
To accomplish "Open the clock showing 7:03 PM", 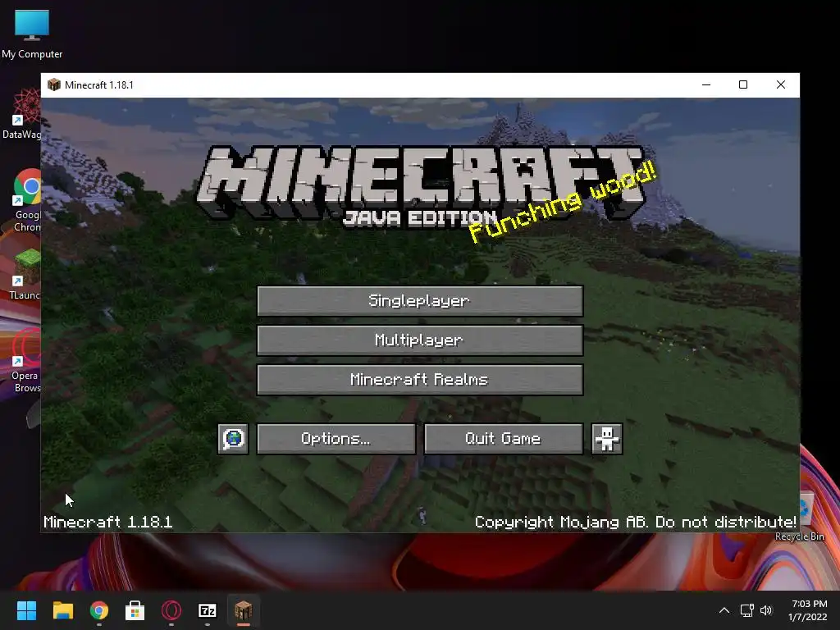I will pyautogui.click(x=808, y=610).
